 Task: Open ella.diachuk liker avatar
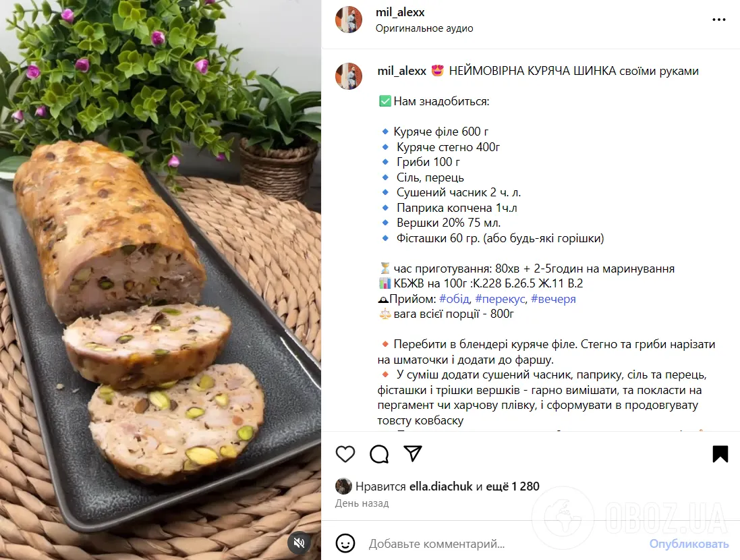tap(343, 486)
